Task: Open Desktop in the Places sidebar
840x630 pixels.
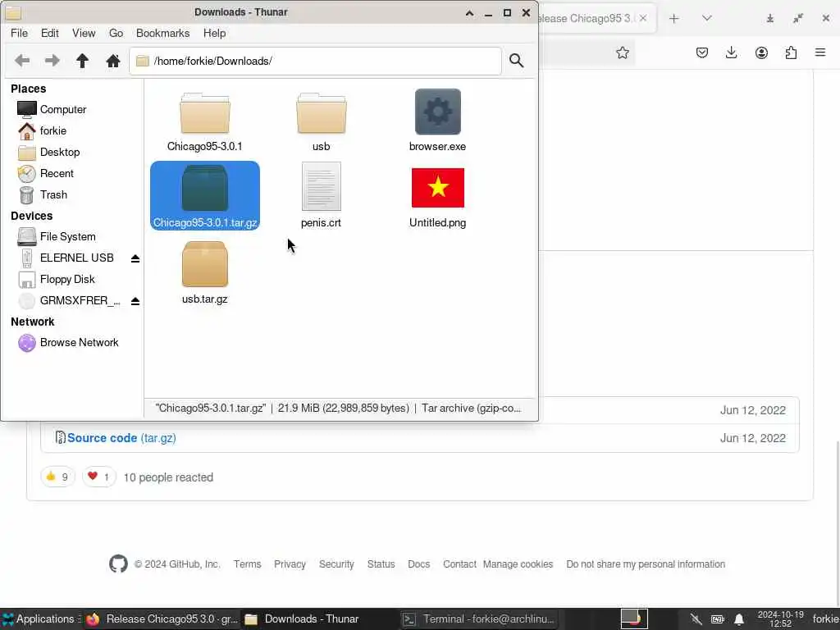Action: click(x=59, y=152)
